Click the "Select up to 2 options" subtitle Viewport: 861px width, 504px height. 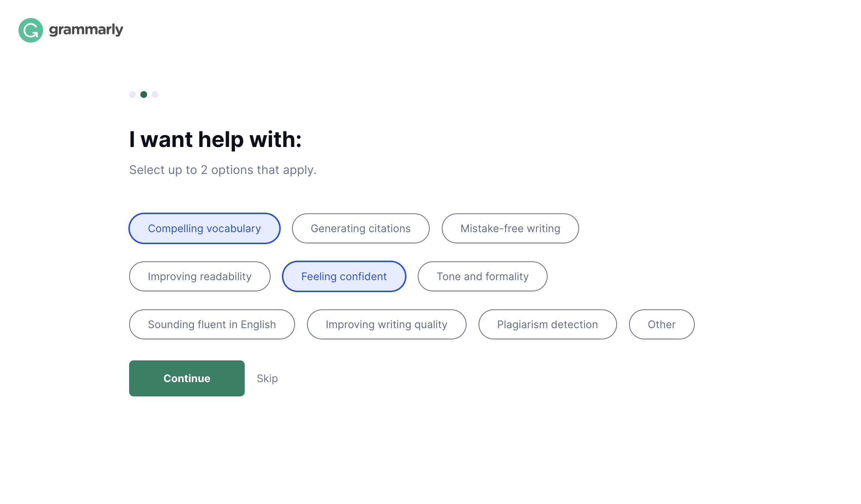tap(223, 170)
